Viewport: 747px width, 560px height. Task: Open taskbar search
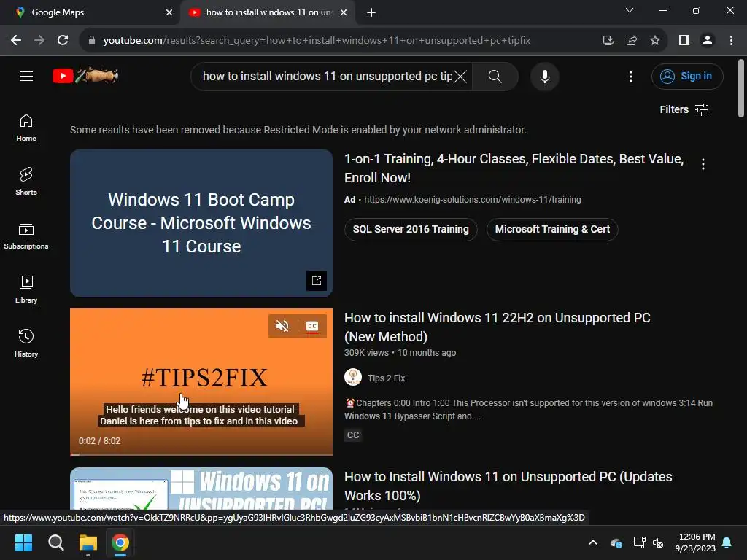(55, 542)
